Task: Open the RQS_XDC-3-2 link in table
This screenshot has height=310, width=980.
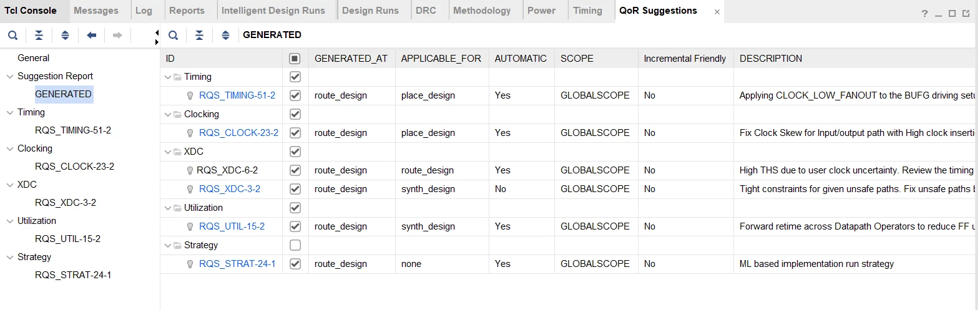Action: pos(230,189)
